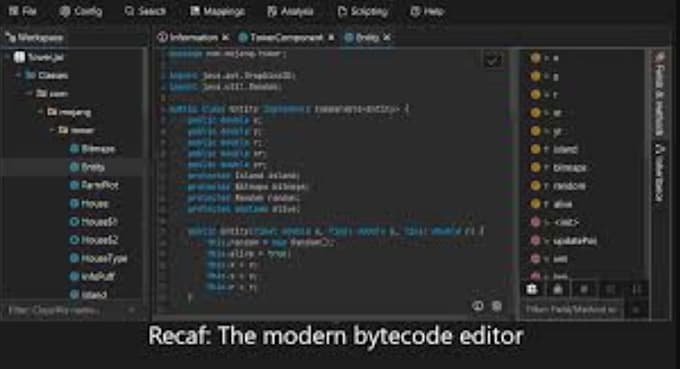Select the island field in outline
Screen dimensions: 680x369
pyautogui.click(x=565, y=149)
